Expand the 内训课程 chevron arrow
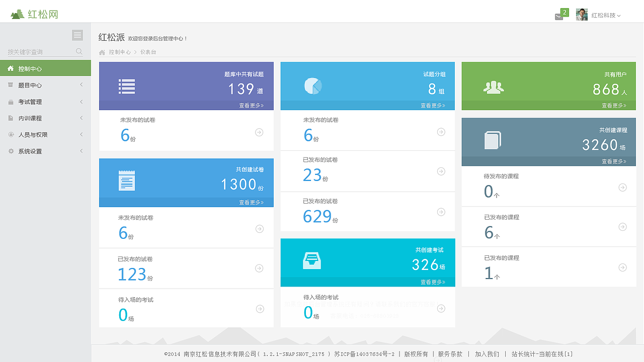 [82, 118]
